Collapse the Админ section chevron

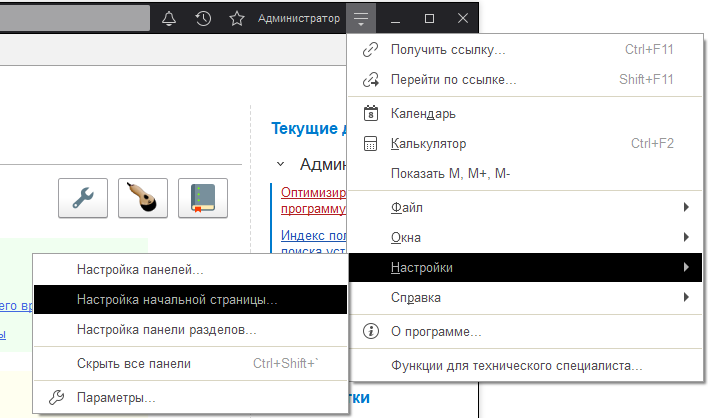pos(281,163)
